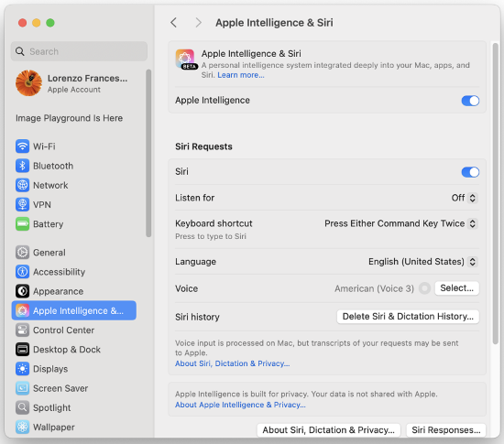Click the Bluetooth sidebar icon
Viewport: 504px width, 444px height.
click(22, 166)
